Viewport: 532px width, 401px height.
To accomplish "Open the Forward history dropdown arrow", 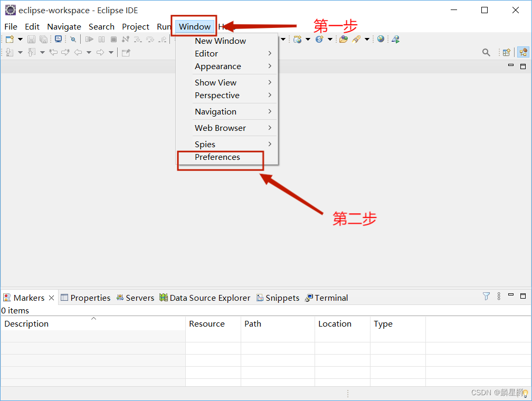I will click(x=111, y=52).
